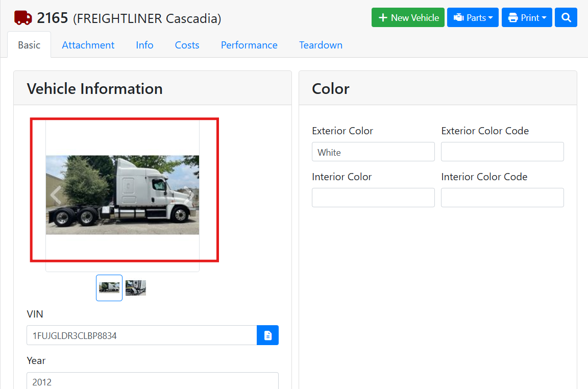
Task: Click into the Interior Color Code field
Action: pyautogui.click(x=502, y=198)
